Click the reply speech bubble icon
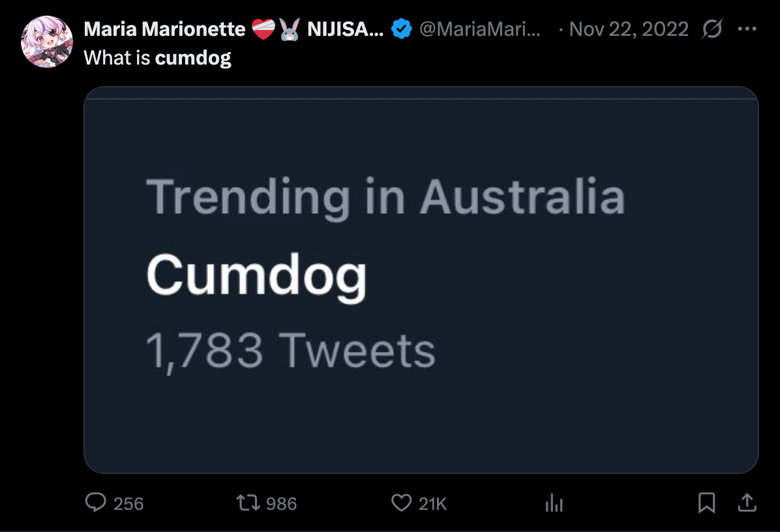Image resolution: width=780 pixels, height=532 pixels. pyautogui.click(x=97, y=503)
